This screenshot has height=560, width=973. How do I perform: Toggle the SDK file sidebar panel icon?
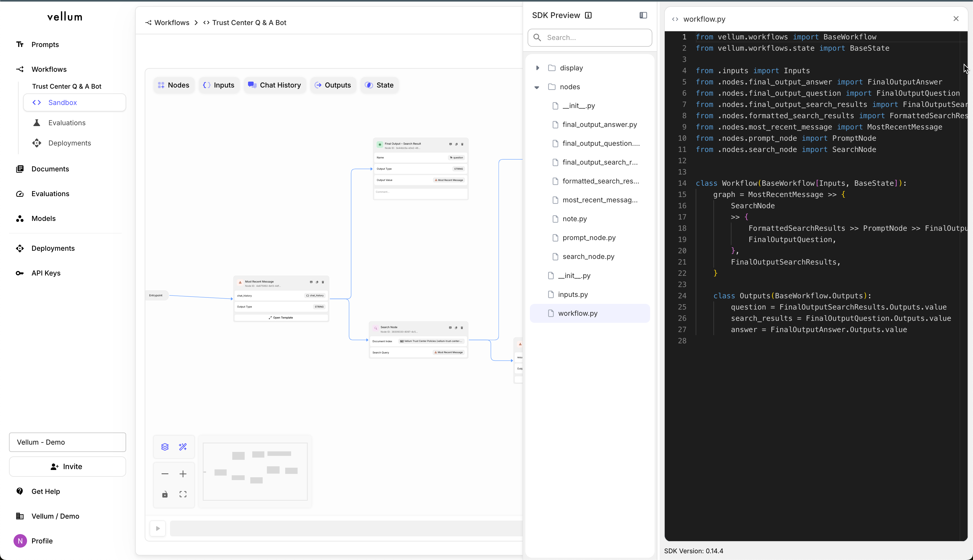click(x=643, y=15)
